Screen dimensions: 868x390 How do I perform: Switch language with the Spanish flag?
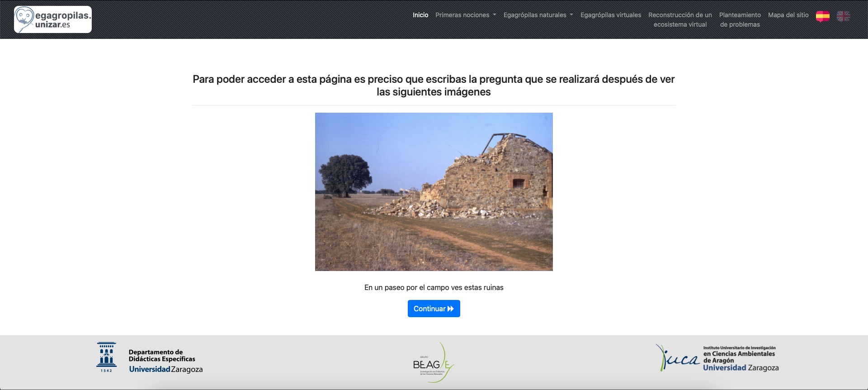822,16
